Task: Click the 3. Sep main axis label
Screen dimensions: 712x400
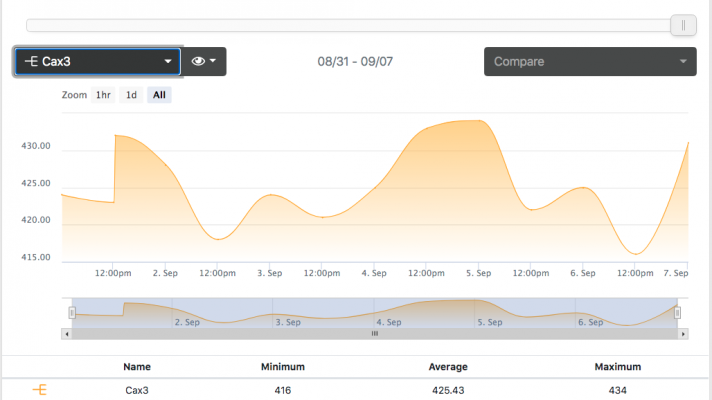Action: 270,273
